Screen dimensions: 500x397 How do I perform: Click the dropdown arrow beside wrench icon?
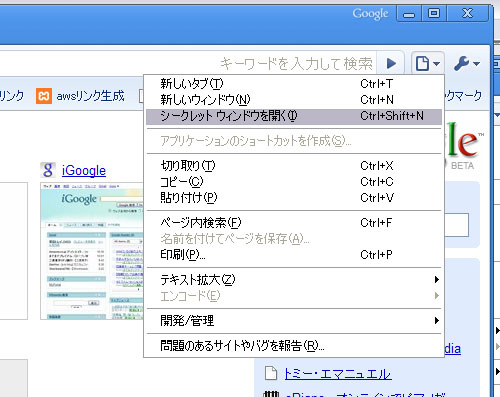click(x=476, y=63)
